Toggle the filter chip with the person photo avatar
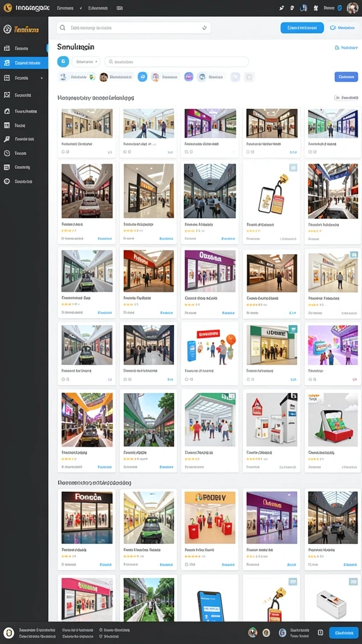 (116, 77)
